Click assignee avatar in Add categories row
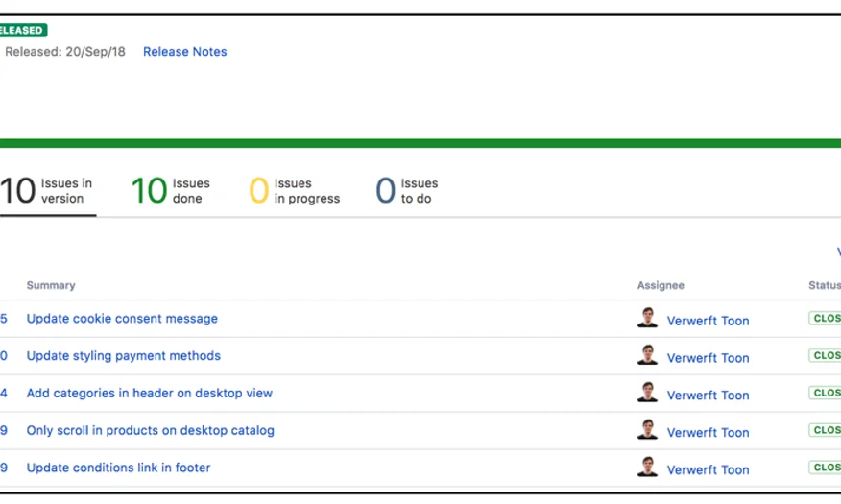The height and width of the screenshot is (504, 841). coord(648,394)
